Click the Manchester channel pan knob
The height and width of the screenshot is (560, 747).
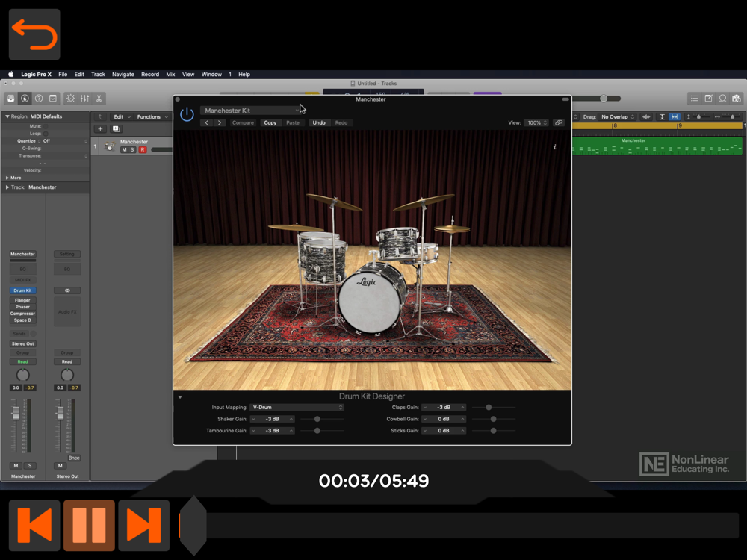[x=22, y=375]
